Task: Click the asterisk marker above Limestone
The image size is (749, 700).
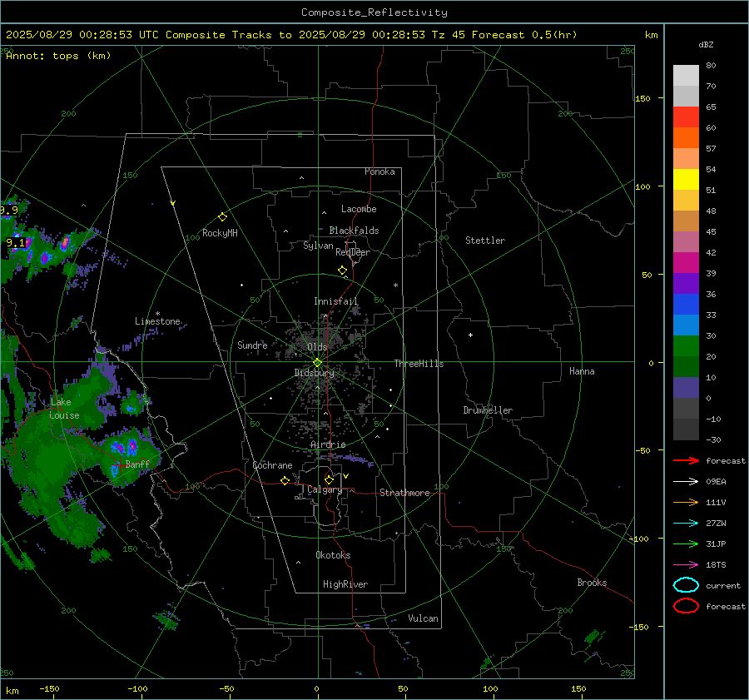Action: [157, 314]
